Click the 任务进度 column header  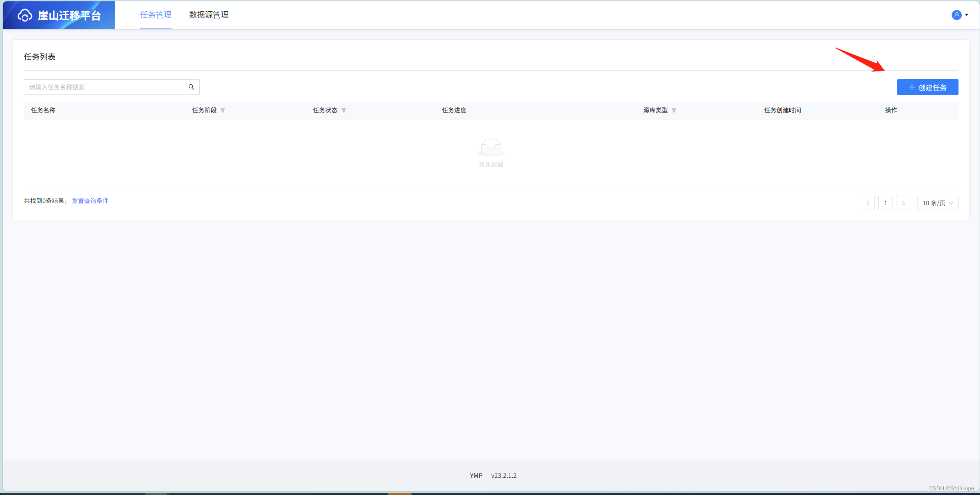(454, 110)
